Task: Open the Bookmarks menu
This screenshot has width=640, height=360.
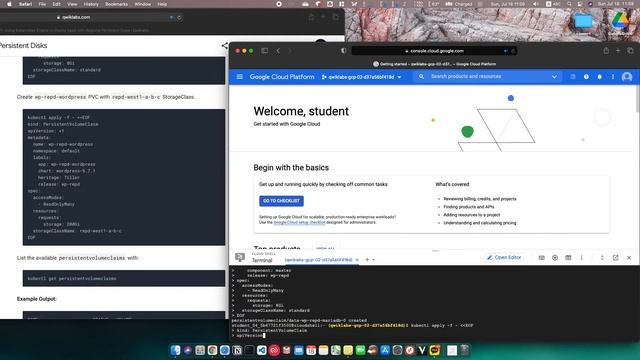Action: [116, 4]
